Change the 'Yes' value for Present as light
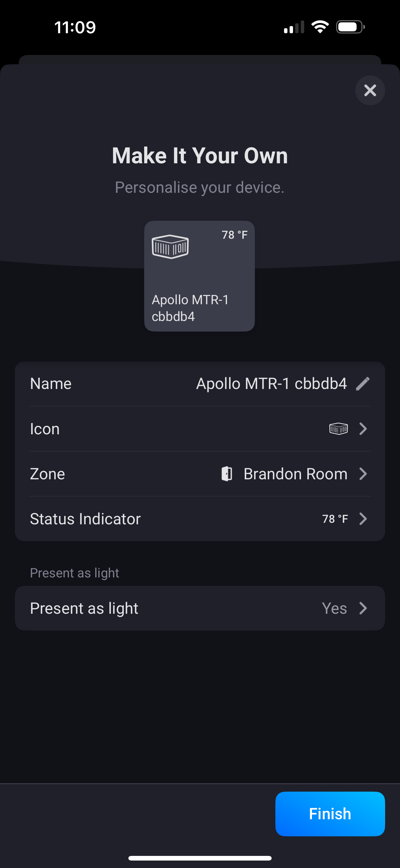 click(334, 608)
